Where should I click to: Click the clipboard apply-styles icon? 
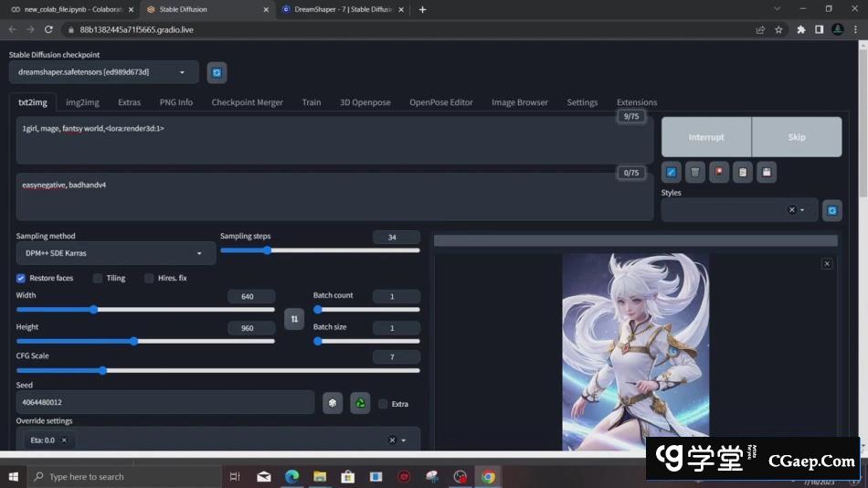tap(743, 172)
